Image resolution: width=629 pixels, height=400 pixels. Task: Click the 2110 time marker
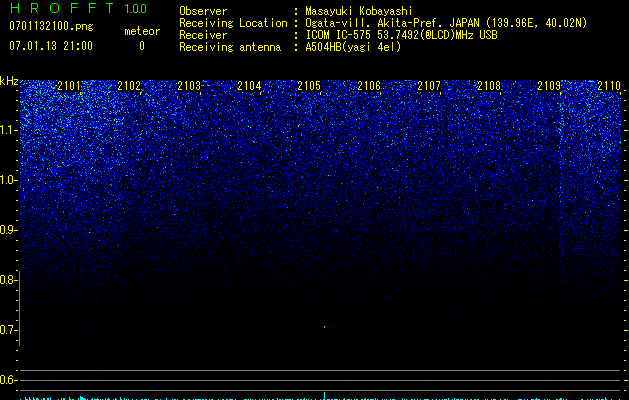click(609, 86)
